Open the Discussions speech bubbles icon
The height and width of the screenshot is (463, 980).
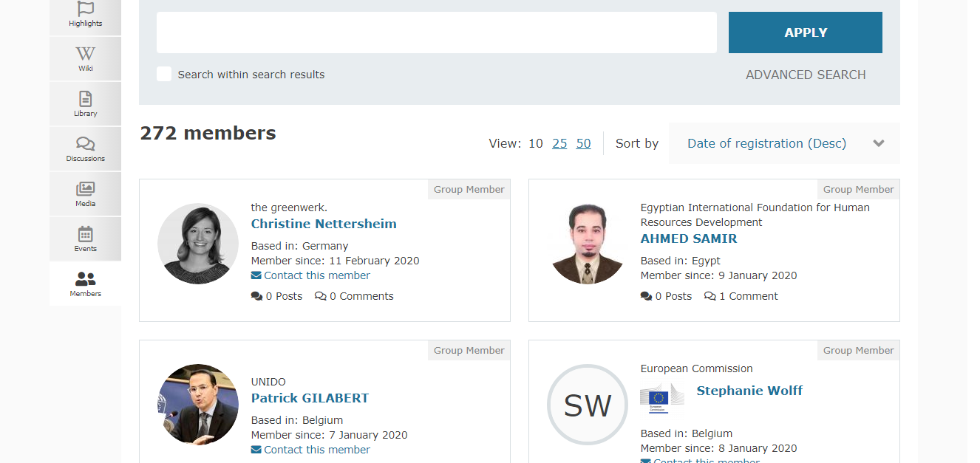[86, 144]
